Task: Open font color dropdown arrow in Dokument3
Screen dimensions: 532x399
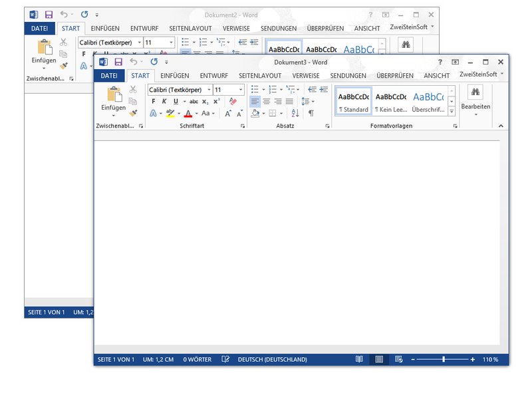Action: [197, 114]
